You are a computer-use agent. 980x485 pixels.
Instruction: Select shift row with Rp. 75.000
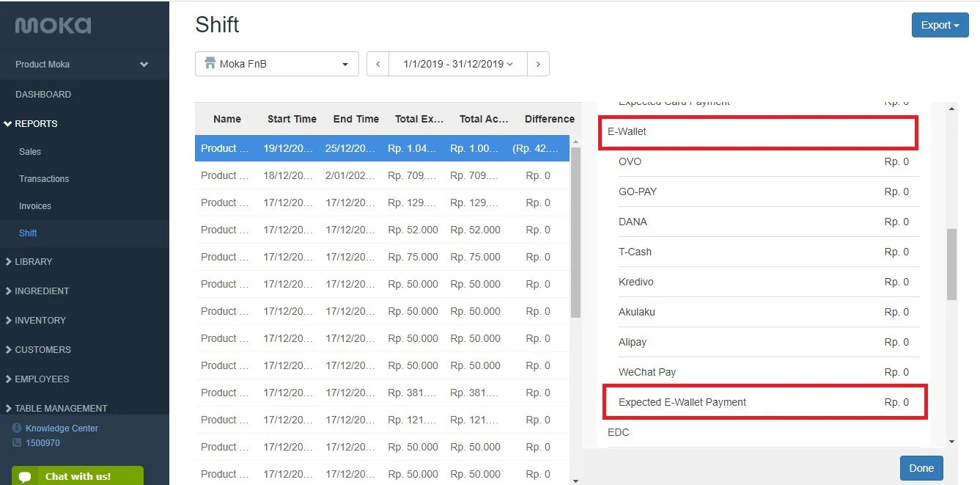(x=382, y=257)
